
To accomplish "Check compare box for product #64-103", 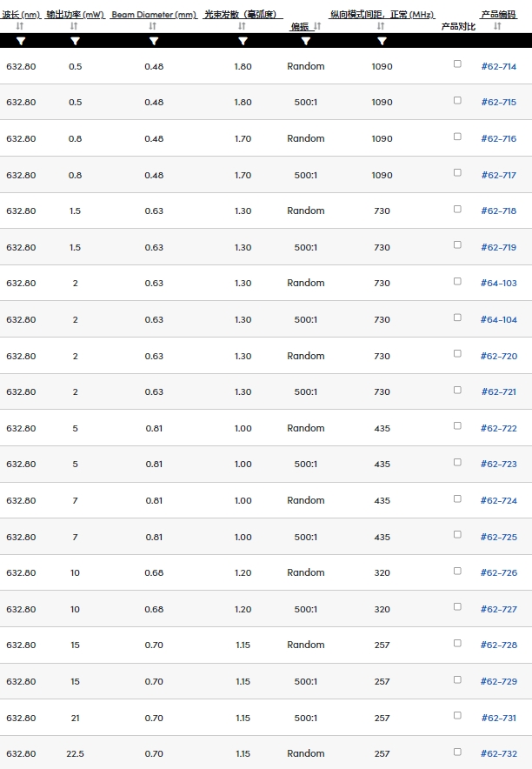I will pyautogui.click(x=457, y=281).
